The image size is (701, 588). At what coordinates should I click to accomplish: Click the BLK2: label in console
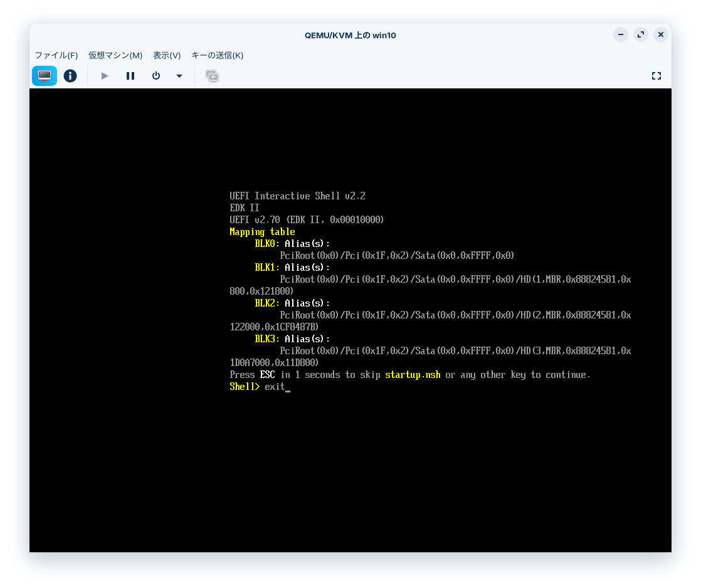pos(267,303)
